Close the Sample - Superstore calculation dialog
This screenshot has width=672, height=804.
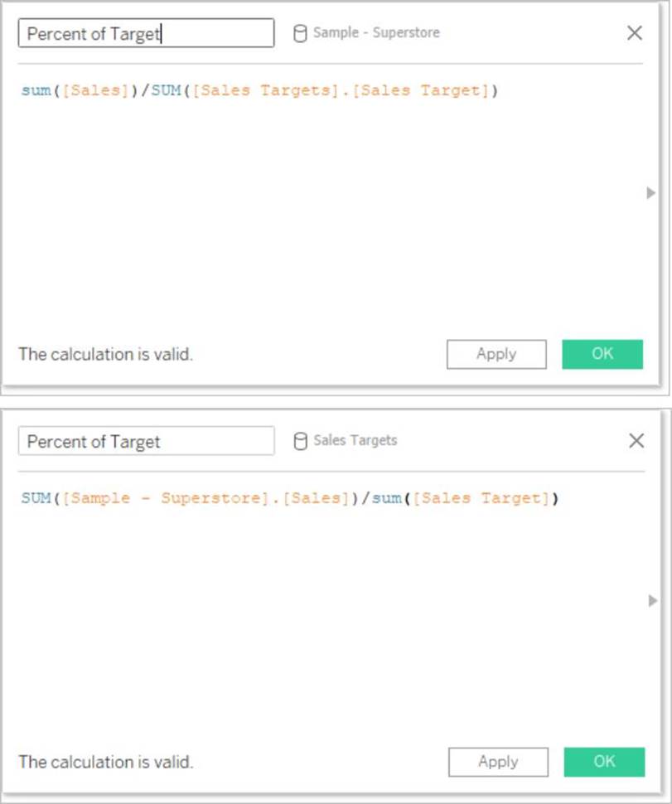tap(635, 33)
